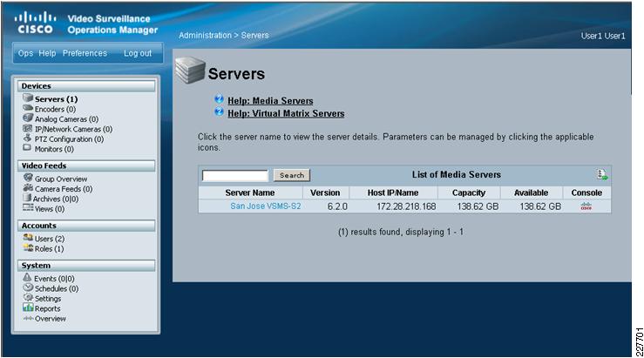
Task: Click the User1 User1 username label
Action: pos(603,36)
